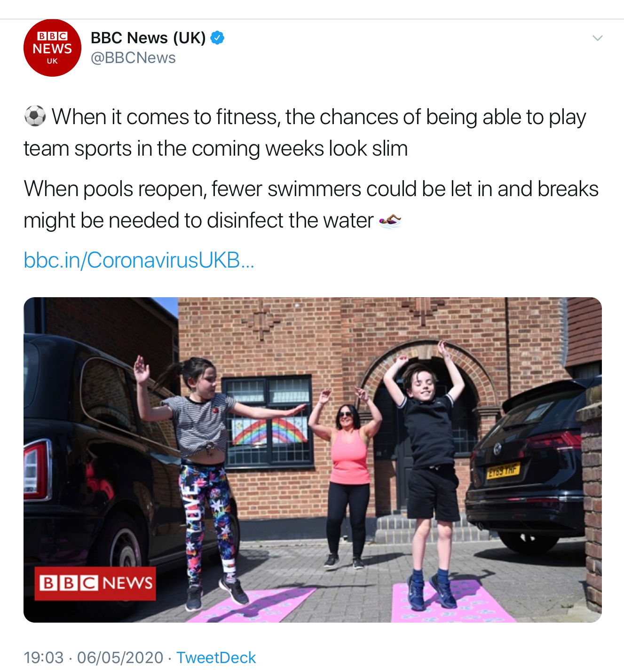Click the blue verified badge

point(217,38)
